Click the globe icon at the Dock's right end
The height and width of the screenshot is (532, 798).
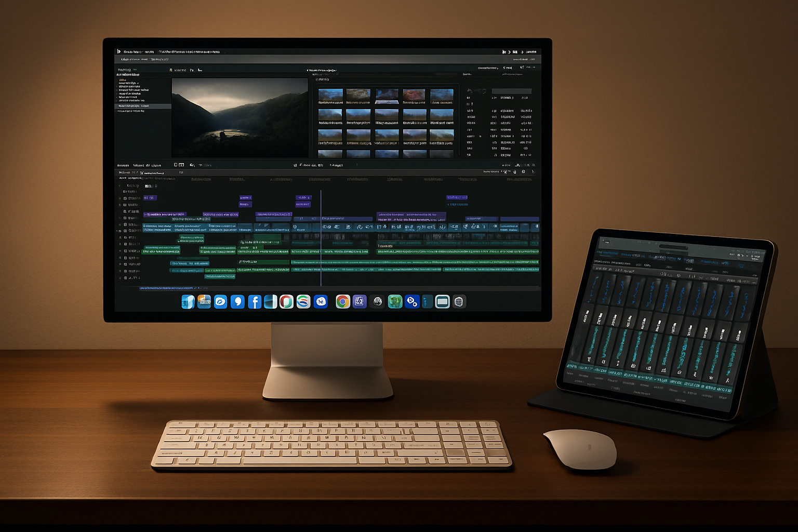click(457, 301)
